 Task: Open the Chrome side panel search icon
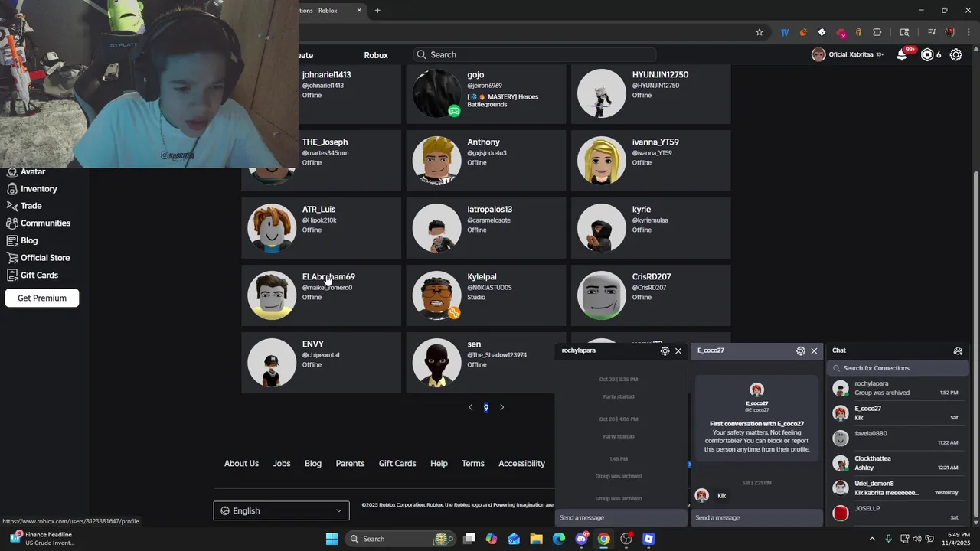[904, 32]
